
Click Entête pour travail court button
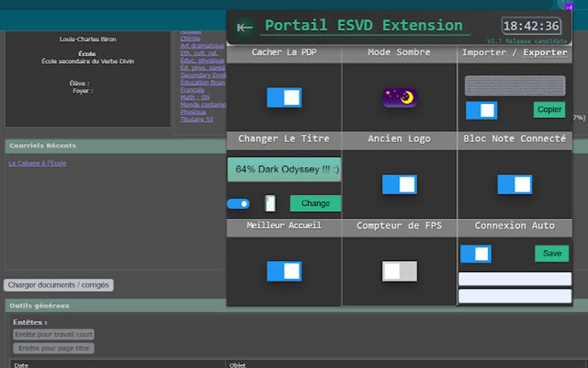pos(54,334)
